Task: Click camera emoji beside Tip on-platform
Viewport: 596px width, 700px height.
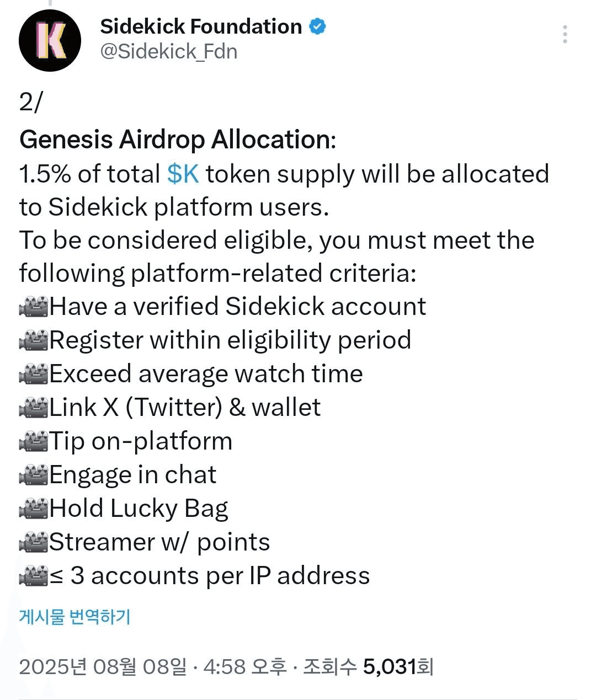Action: (x=34, y=441)
